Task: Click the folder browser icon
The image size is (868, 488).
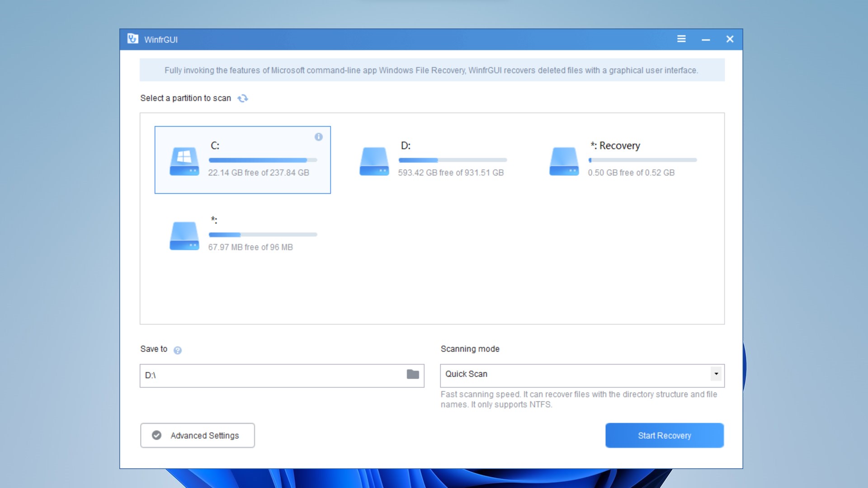Action: (x=413, y=374)
